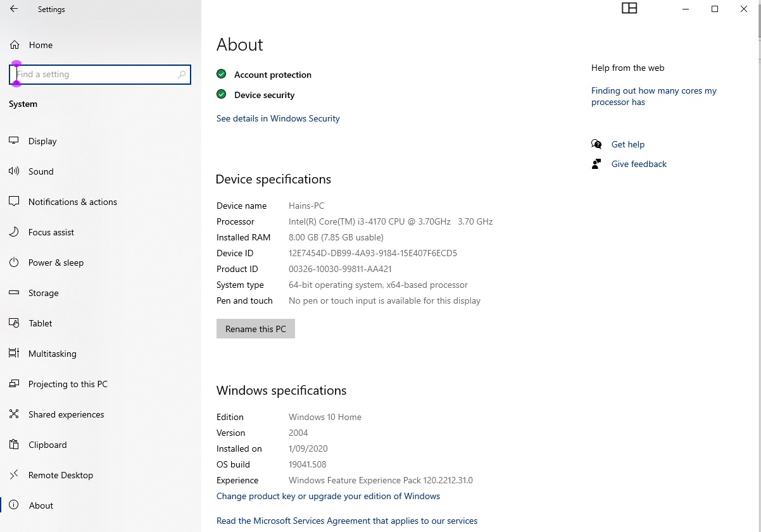The width and height of the screenshot is (761, 532).
Task: Minimize the Settings window
Action: click(686, 9)
